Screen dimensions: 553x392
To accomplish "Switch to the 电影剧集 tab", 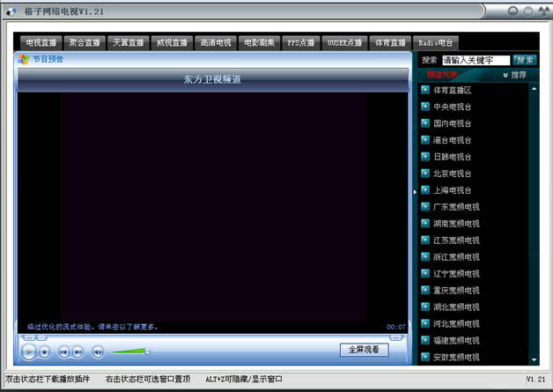I will [259, 43].
